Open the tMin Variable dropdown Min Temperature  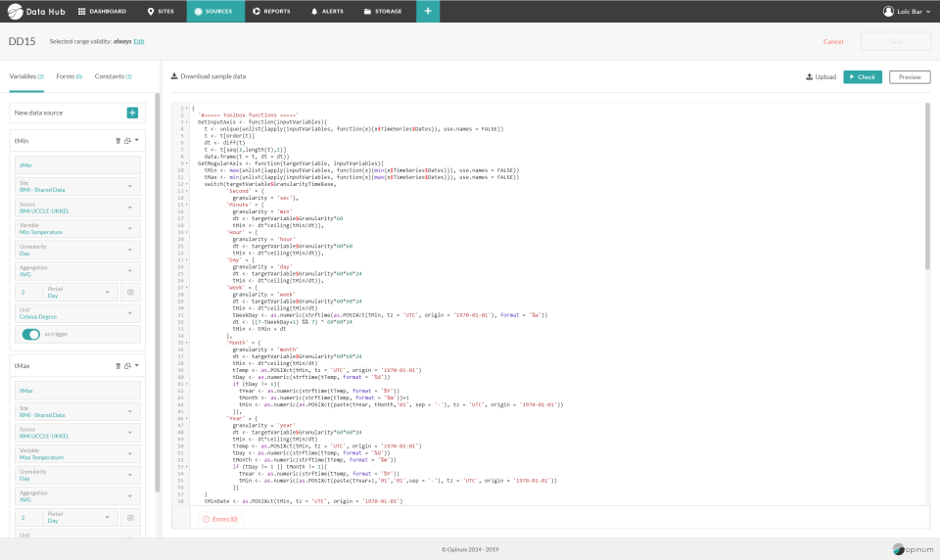tap(77, 228)
